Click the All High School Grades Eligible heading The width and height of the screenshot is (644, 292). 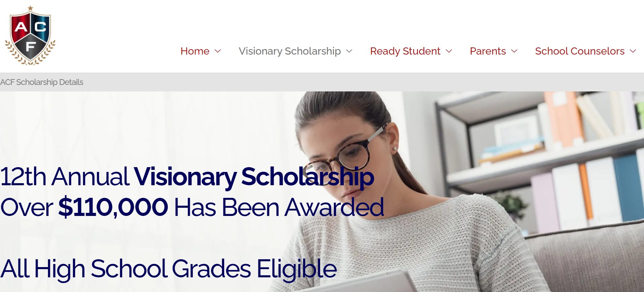[x=169, y=269]
